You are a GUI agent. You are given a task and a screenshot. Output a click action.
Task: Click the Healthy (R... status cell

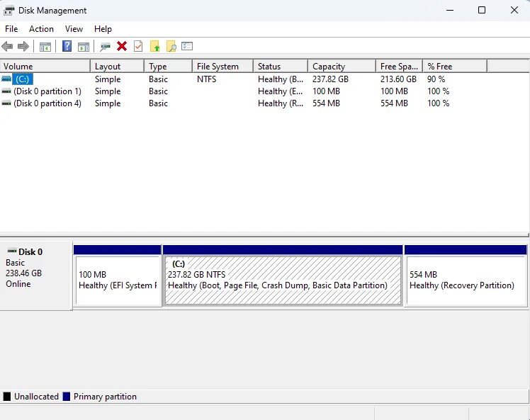tap(281, 103)
